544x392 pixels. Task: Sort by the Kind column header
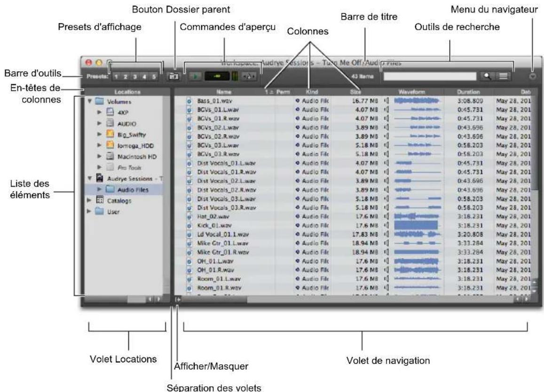tap(312, 92)
